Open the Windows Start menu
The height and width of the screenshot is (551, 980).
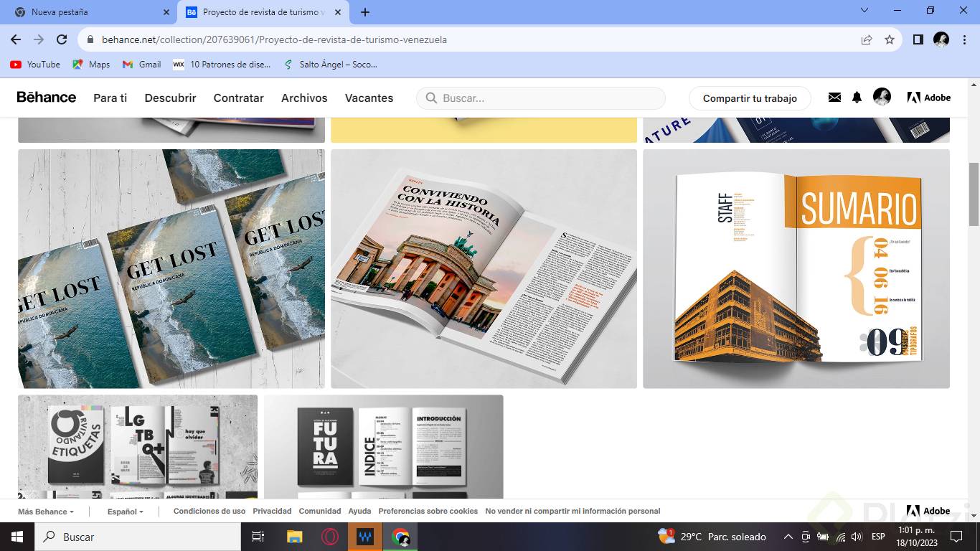pos(17,537)
